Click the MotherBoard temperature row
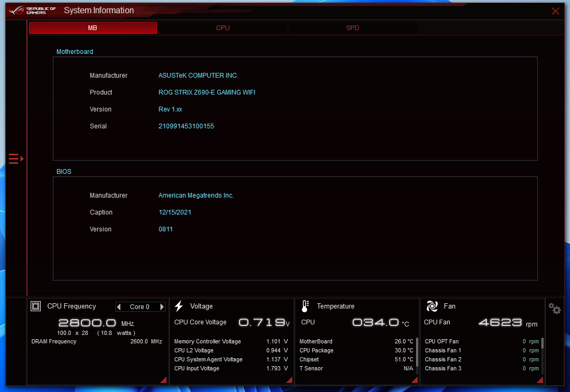This screenshot has width=570, height=392. [x=356, y=341]
